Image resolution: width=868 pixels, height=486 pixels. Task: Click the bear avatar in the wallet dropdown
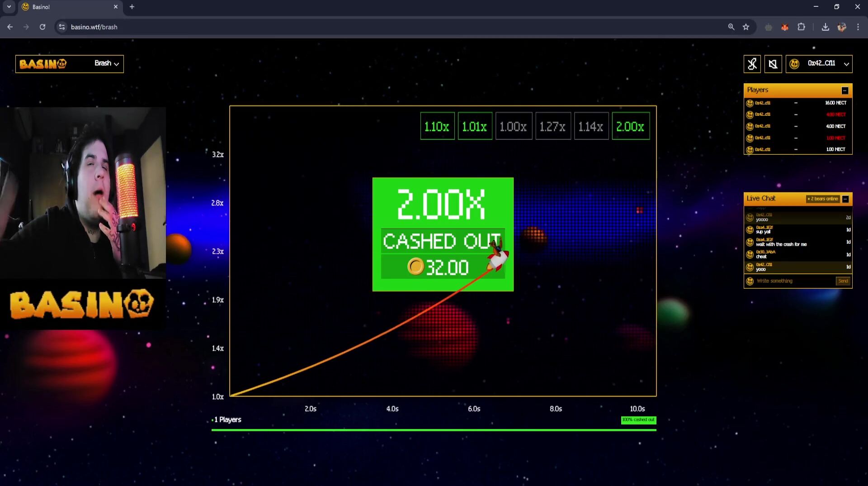pyautogui.click(x=794, y=64)
